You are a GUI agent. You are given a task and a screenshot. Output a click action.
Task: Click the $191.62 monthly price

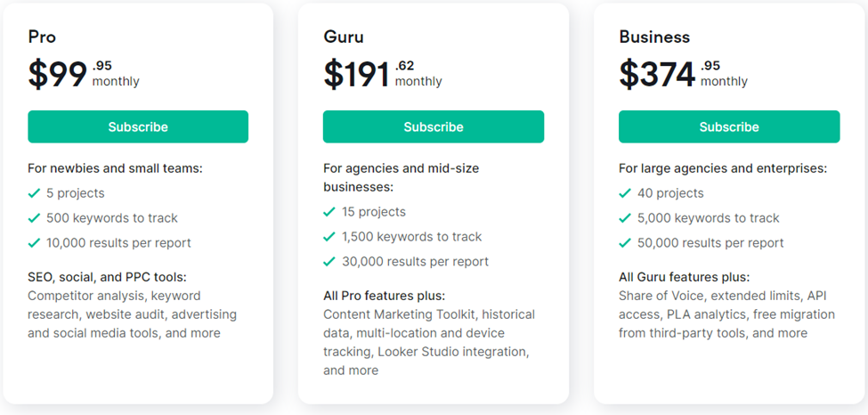[382, 74]
